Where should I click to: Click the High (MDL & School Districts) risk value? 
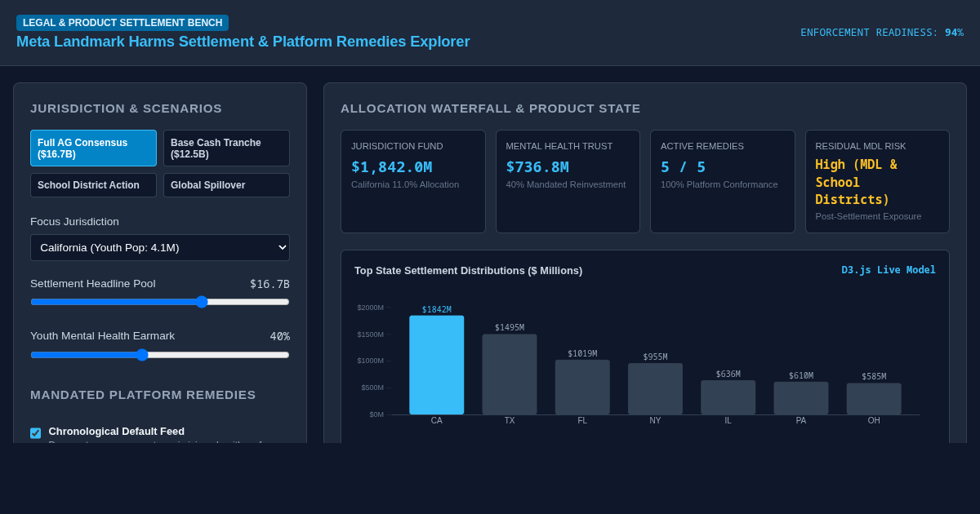[857, 182]
